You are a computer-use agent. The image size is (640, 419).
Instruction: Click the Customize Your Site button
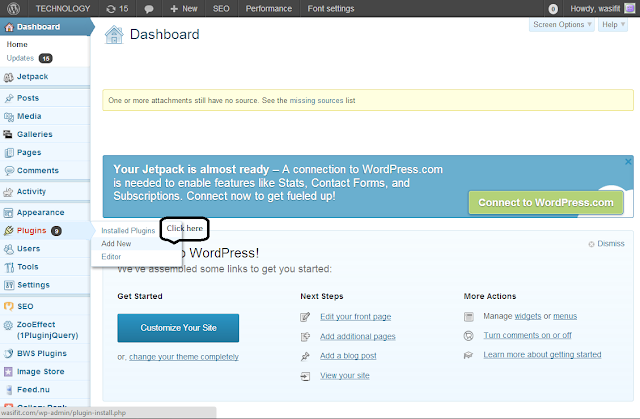click(x=178, y=328)
